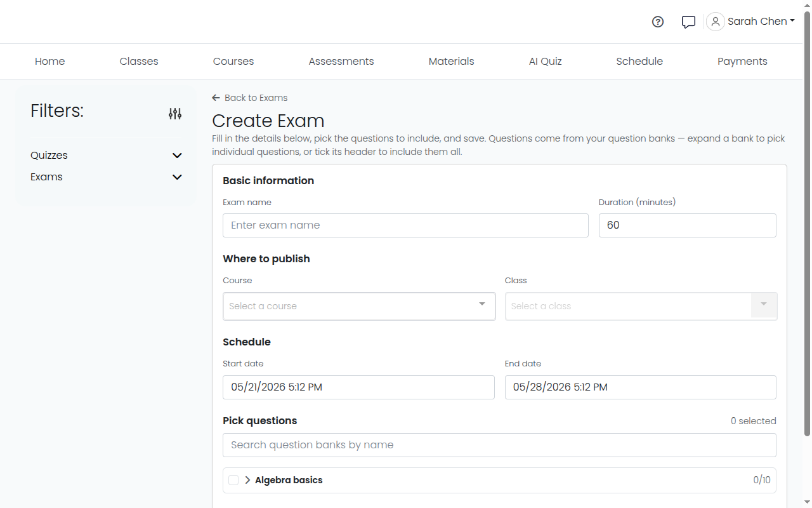This screenshot has height=508, width=812.
Task: Click the back arrow beside Back to Exams
Action: pos(216,98)
